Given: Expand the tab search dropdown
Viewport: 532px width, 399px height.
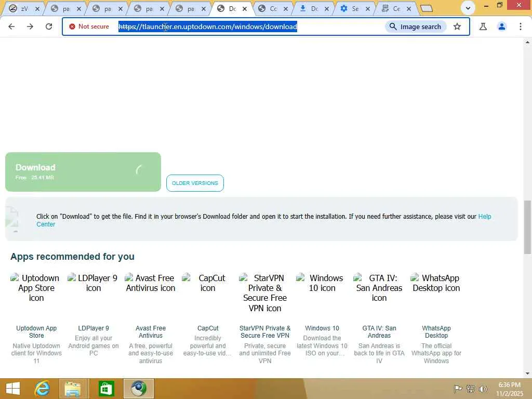Looking at the screenshot, I should point(468,8).
